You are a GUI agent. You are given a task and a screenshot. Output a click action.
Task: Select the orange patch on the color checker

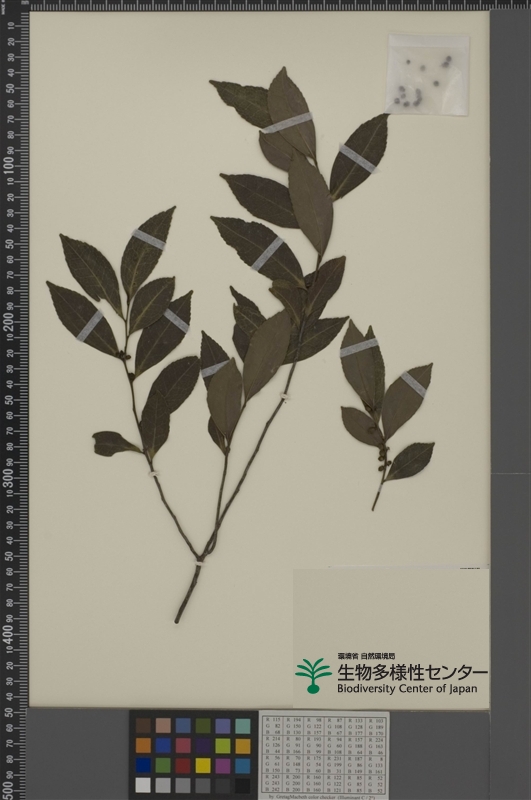click(143, 745)
